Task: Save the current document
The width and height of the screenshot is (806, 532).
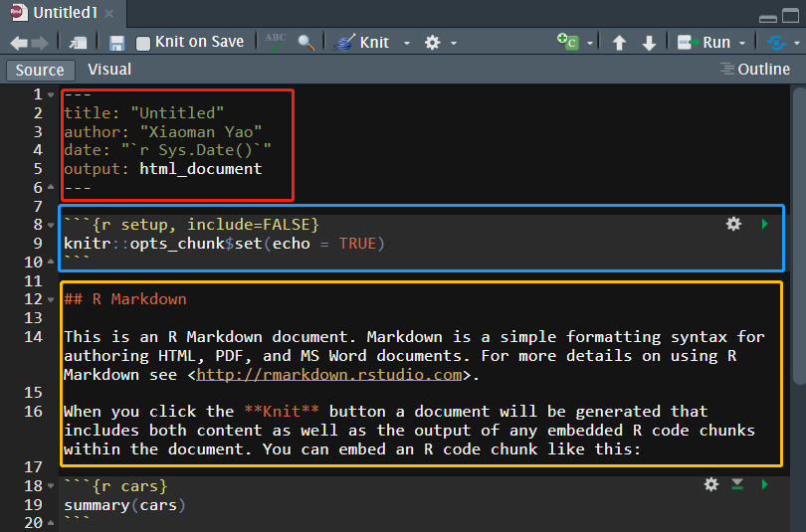Action: (x=117, y=43)
